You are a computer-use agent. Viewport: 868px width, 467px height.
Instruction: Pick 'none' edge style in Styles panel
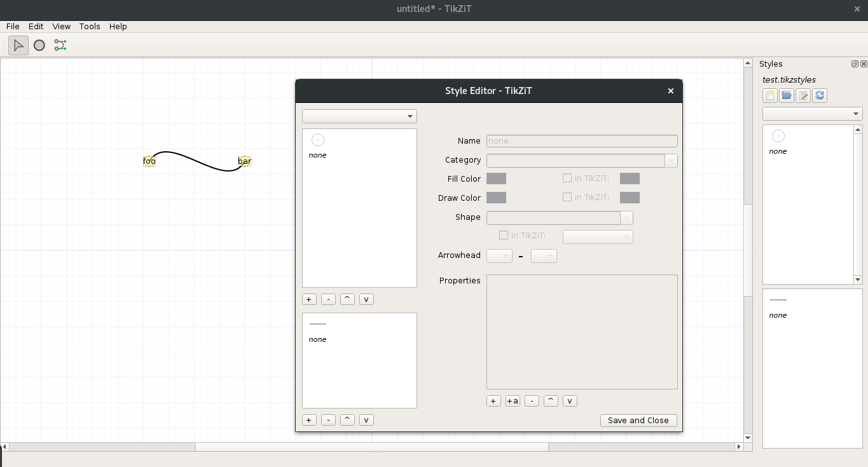(778, 307)
